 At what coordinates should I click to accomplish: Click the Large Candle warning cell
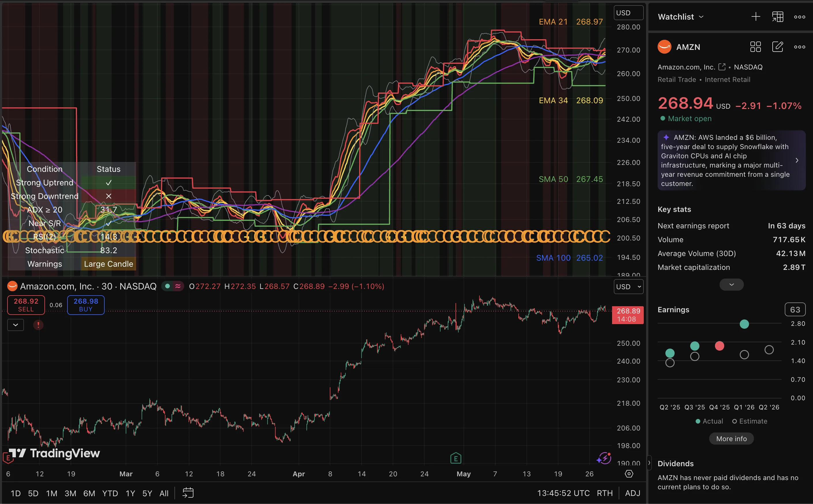(x=108, y=264)
